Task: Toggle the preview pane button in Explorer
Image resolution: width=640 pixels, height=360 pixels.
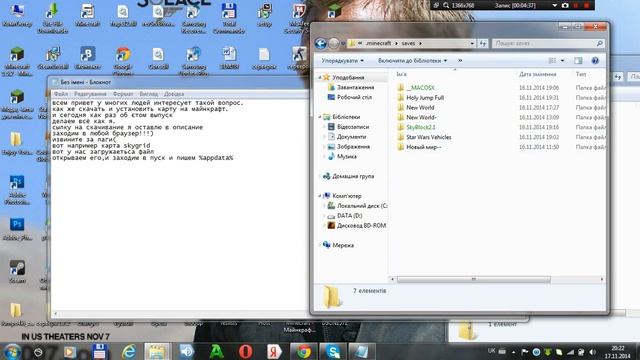Action: (x=578, y=60)
